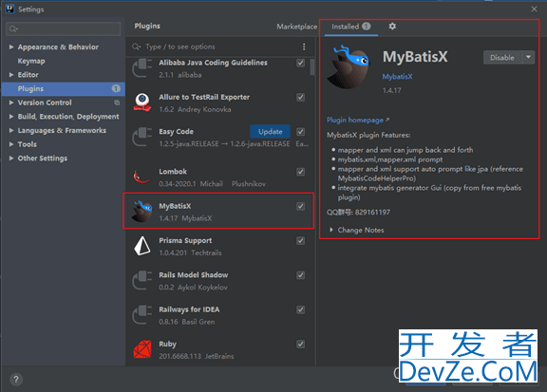Open the dropdown arrow beside Disable

point(528,57)
